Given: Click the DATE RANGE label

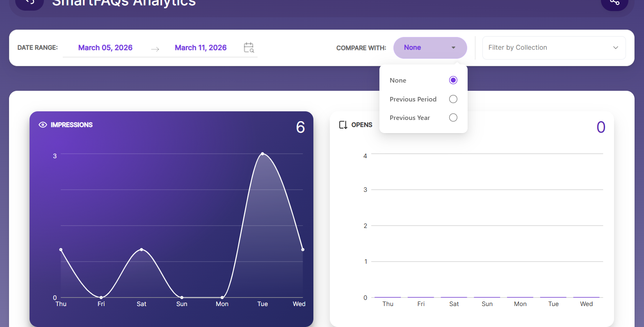Looking at the screenshot, I should pos(37,48).
